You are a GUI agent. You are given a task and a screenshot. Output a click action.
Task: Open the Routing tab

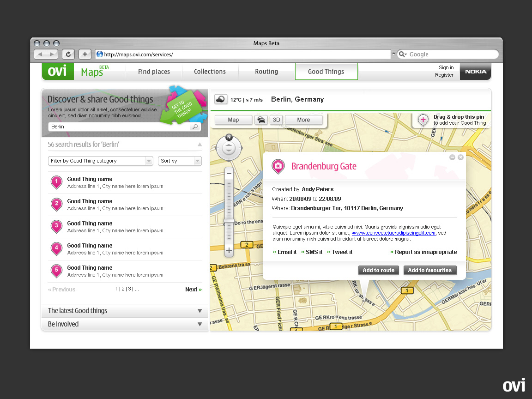[x=266, y=72]
